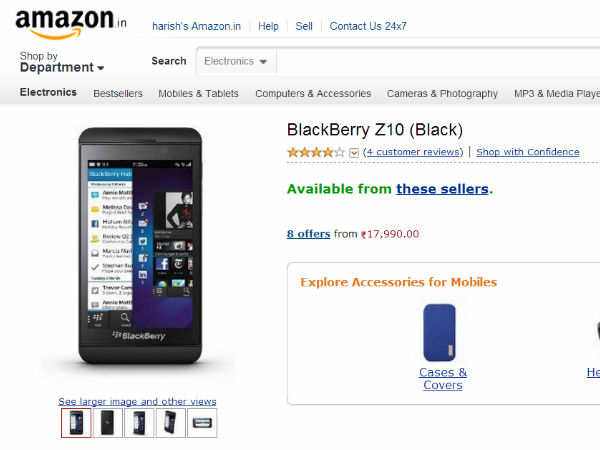
Task: Go to Mobiles & Tablets tab
Action: pos(199,94)
